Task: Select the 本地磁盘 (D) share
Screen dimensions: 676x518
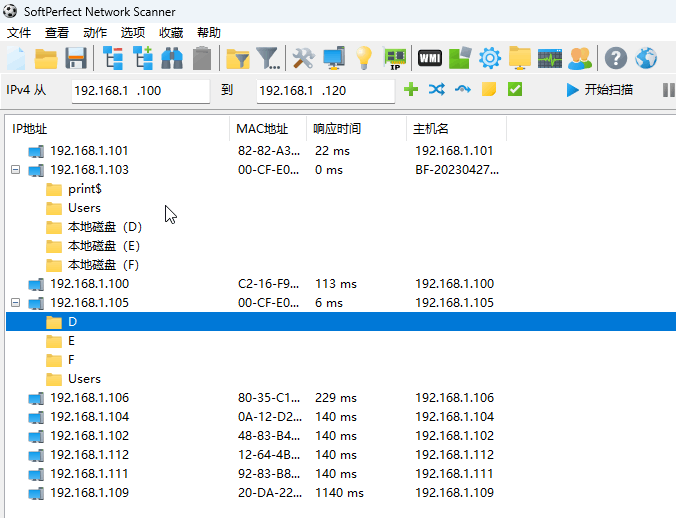Action: [105, 227]
